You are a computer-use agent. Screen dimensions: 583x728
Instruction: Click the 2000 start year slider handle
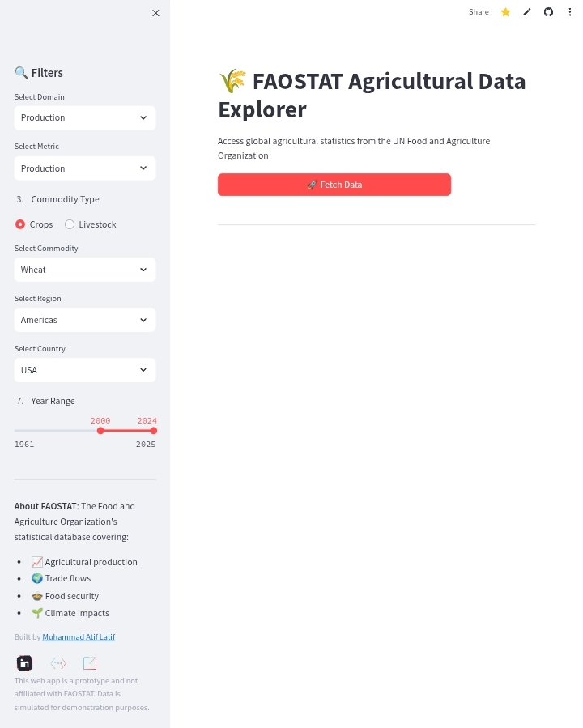[100, 431]
